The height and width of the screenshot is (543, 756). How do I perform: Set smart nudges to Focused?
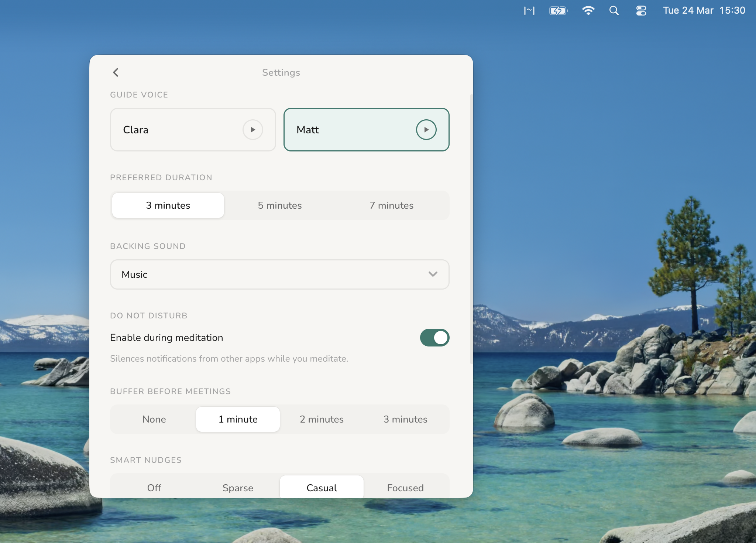tap(405, 488)
